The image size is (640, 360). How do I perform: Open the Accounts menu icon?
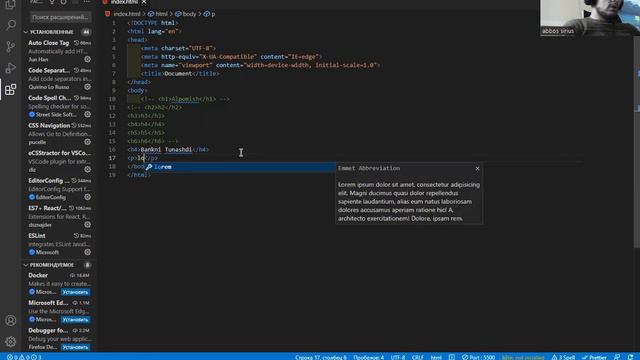[x=11, y=320]
